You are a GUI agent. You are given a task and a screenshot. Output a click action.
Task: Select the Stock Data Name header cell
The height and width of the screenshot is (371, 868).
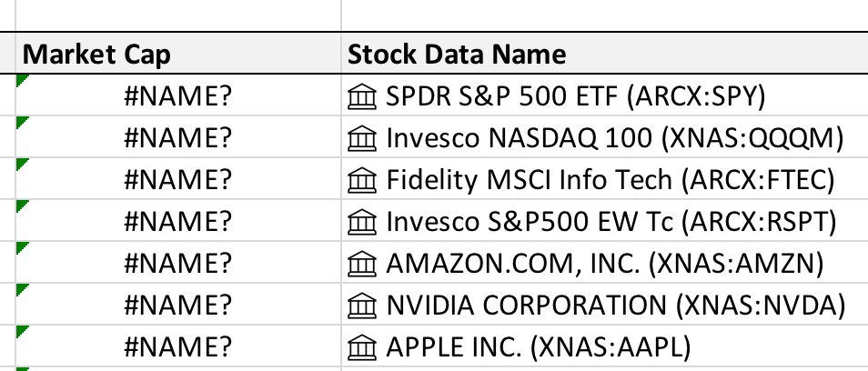(x=604, y=54)
